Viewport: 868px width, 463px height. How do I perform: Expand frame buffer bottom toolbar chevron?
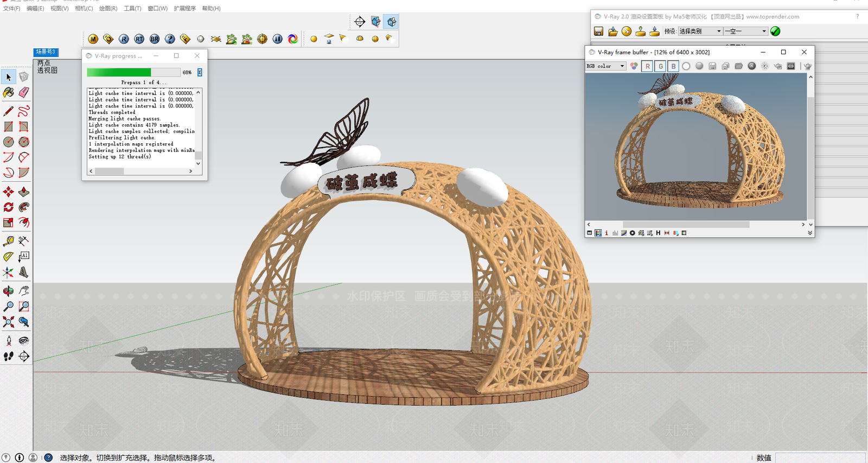(x=810, y=233)
